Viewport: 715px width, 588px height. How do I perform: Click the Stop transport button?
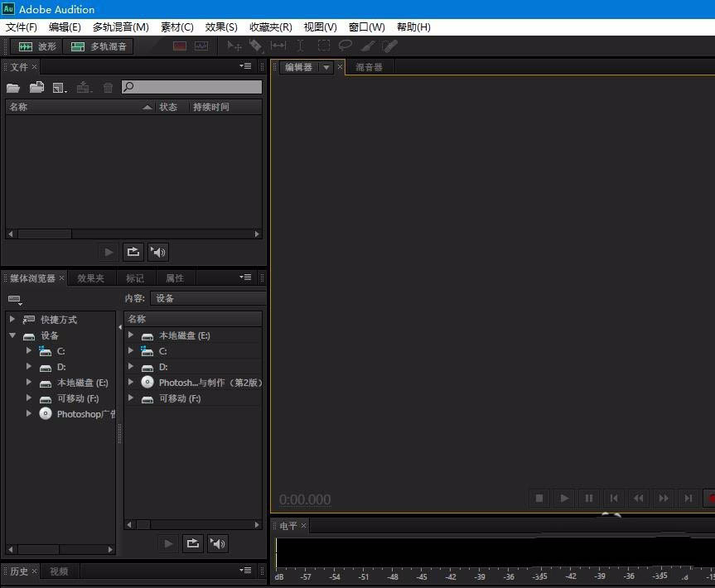(539, 499)
